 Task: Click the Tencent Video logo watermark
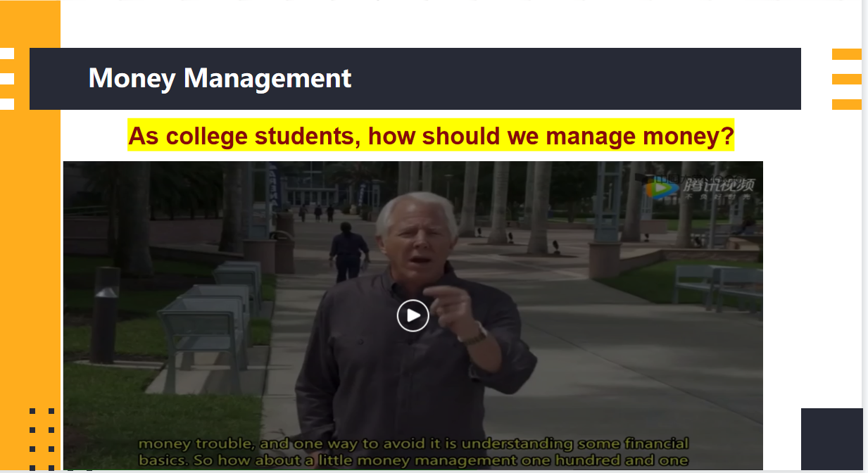pyautogui.click(x=700, y=187)
